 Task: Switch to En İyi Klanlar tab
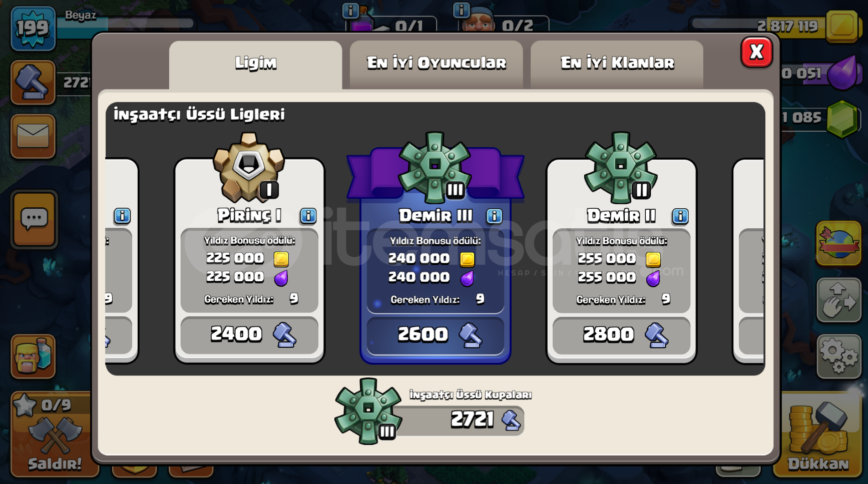[617, 64]
